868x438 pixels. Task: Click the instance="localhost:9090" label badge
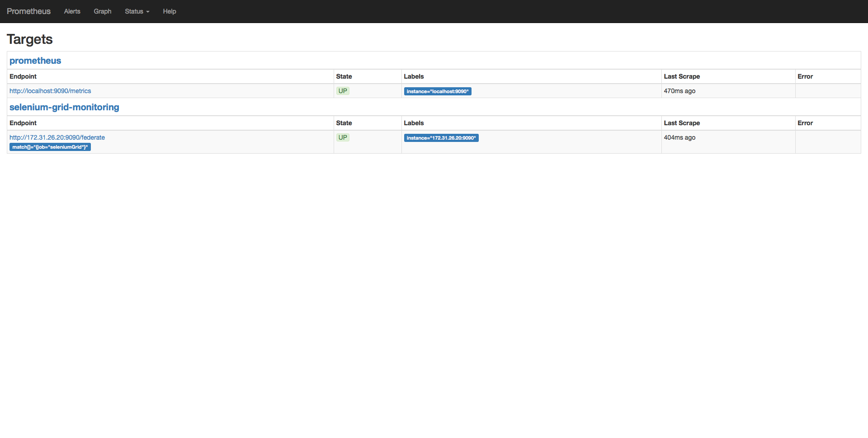(x=438, y=91)
